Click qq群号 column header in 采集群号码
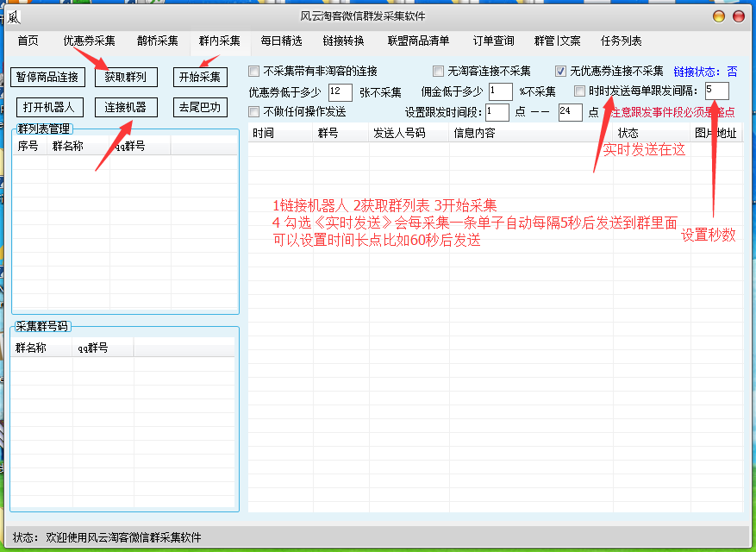Viewport: 756px width, 552px height. 103,348
